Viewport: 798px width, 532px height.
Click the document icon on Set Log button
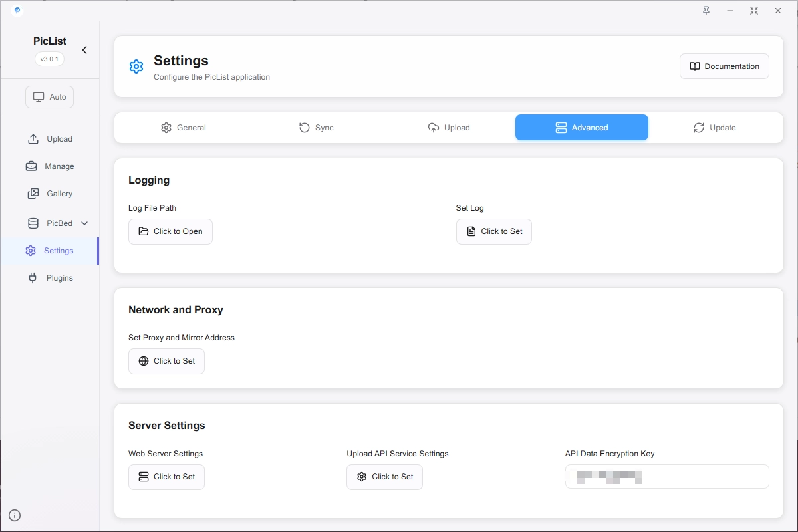(471, 231)
